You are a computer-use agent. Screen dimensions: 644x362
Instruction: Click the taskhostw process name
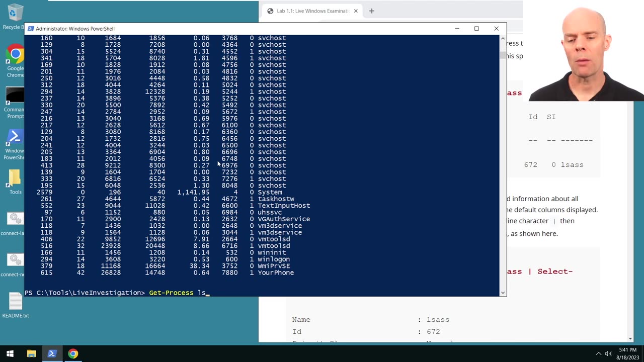(276, 199)
